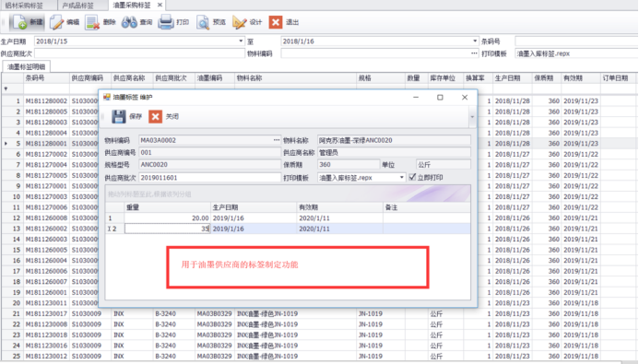Click the 订单日期 column header
The height and width of the screenshot is (364, 639).
(618, 78)
